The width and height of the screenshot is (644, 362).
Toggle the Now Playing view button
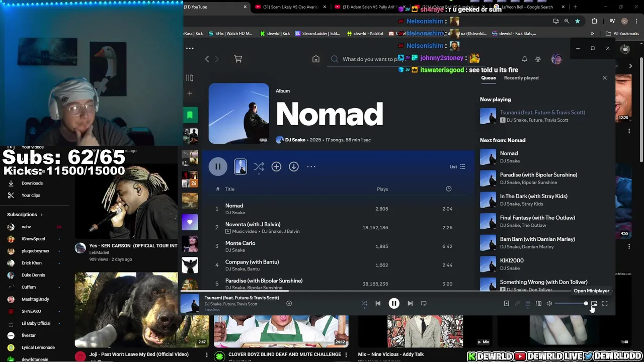506,303
